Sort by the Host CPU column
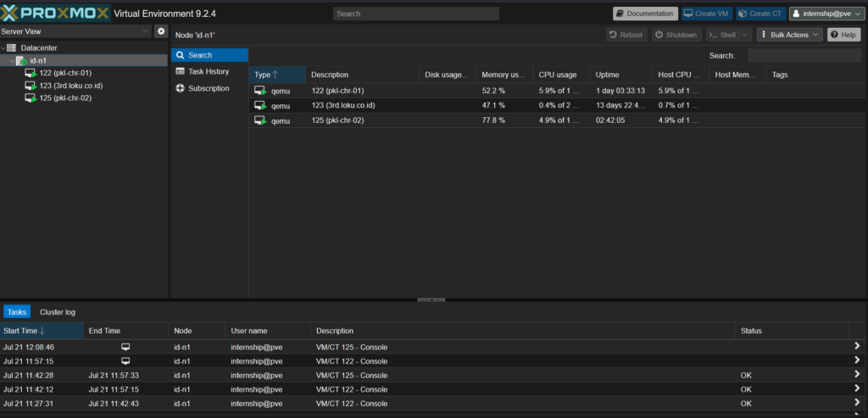Screen dimensions: 868x418 coord(681,75)
